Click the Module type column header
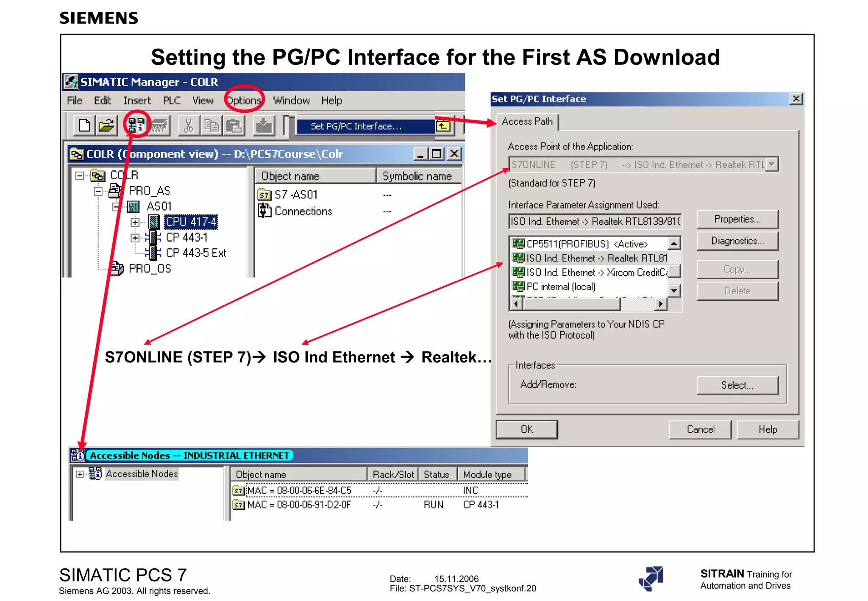 (491, 474)
